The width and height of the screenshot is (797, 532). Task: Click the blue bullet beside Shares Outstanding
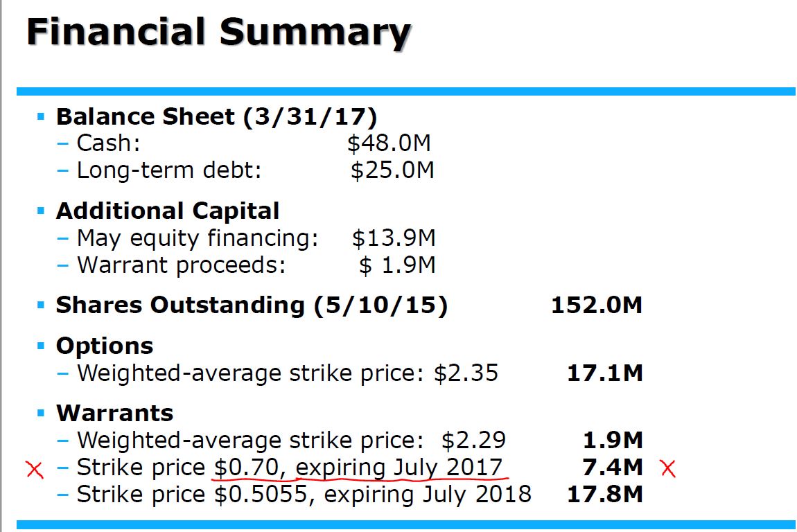(41, 305)
